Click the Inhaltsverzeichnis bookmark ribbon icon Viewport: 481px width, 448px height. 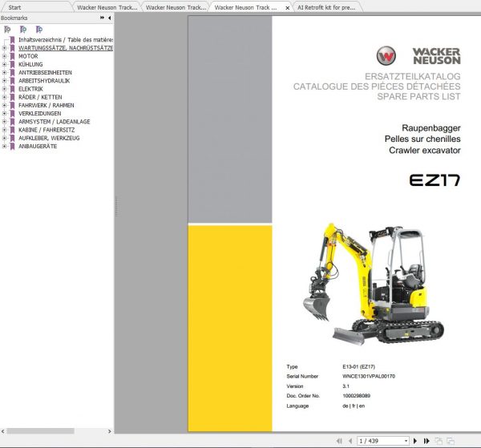pos(12,40)
